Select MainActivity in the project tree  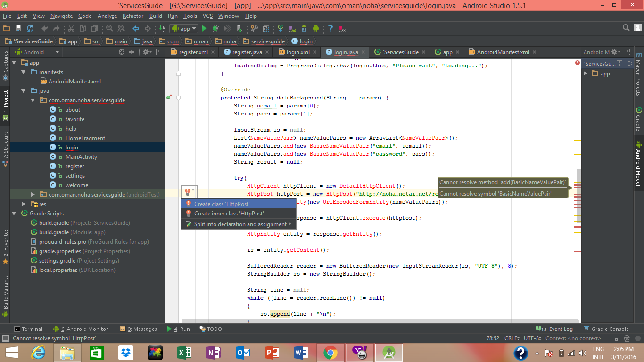[81, 157]
